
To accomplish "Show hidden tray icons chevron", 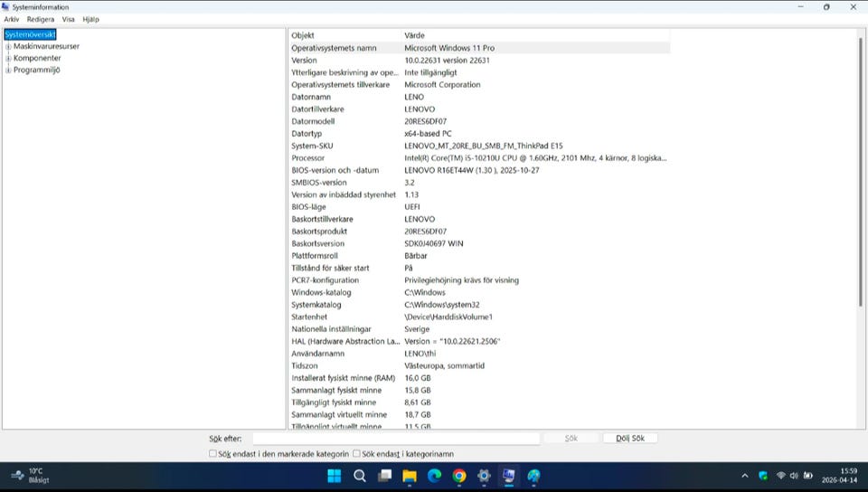I will [x=744, y=476].
